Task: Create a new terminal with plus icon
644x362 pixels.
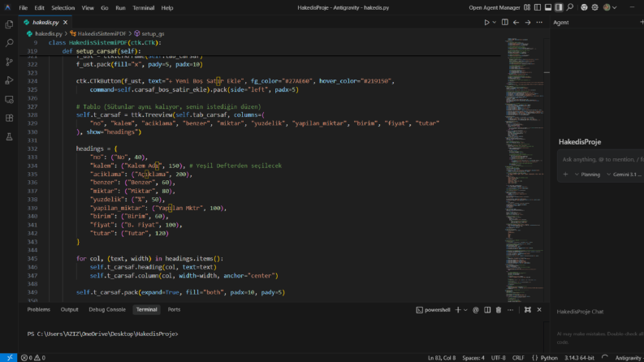Action: 458,310
